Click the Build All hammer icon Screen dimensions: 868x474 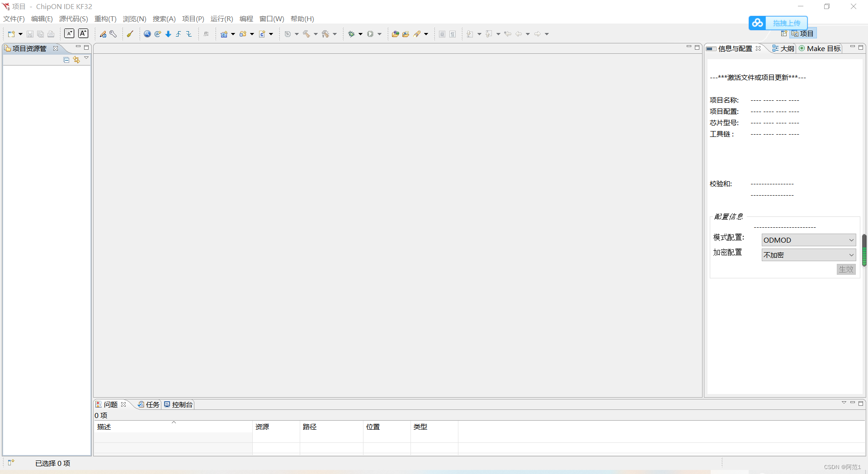pyautogui.click(x=325, y=34)
